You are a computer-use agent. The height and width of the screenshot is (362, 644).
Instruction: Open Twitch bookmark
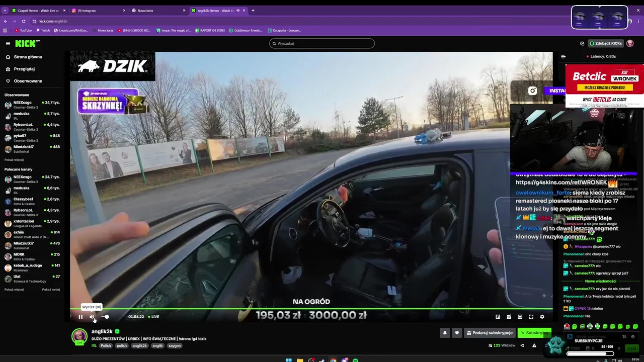[x=43, y=31]
